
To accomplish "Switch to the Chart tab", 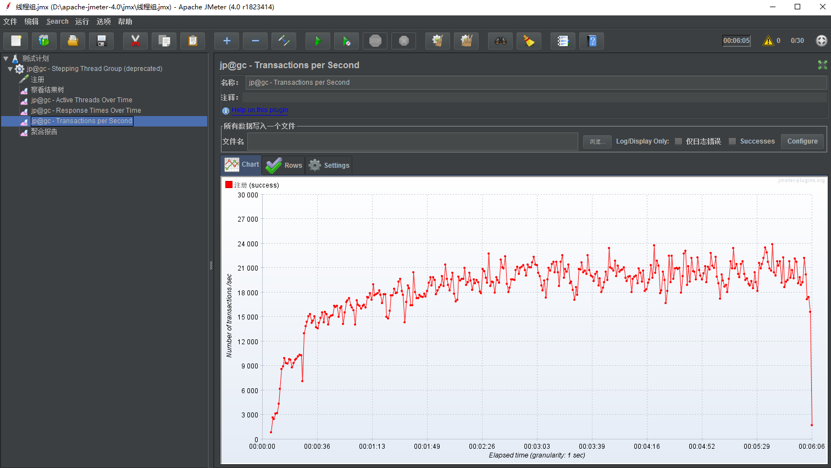I will [x=241, y=165].
